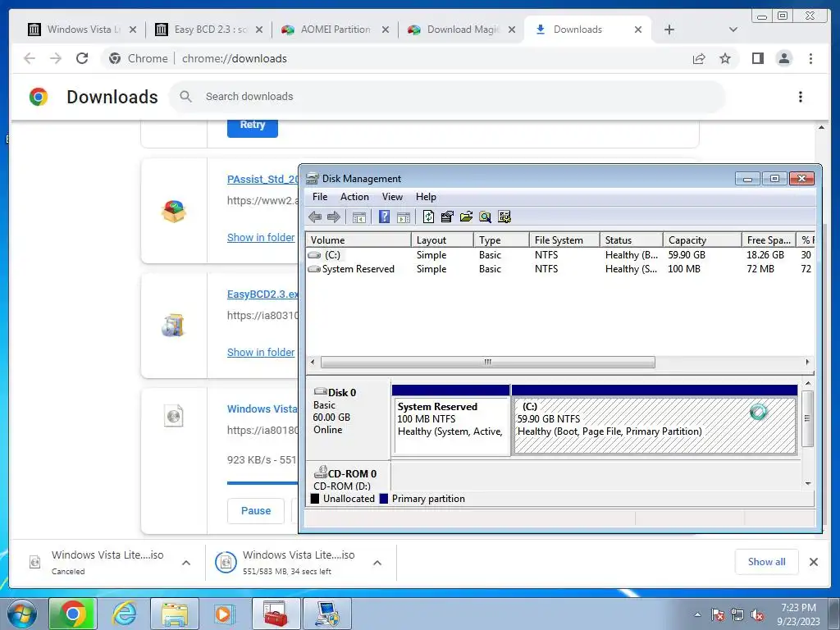Select the System Reserved partition block on Disk 0
This screenshot has height=630, width=840.
[x=450, y=420]
